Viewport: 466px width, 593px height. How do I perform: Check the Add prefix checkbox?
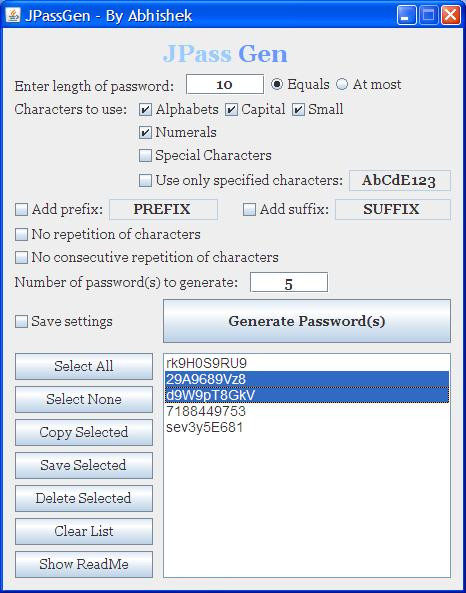pos(21,210)
